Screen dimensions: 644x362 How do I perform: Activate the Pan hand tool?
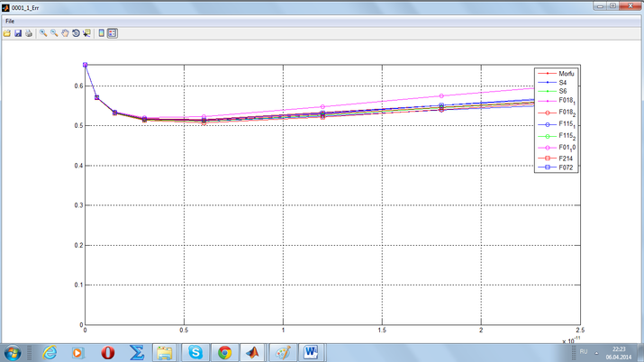pos(65,33)
